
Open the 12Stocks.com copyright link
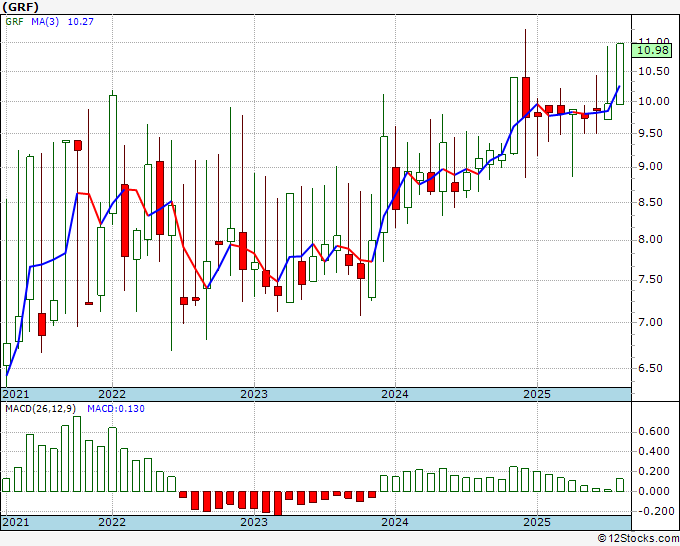(638, 538)
